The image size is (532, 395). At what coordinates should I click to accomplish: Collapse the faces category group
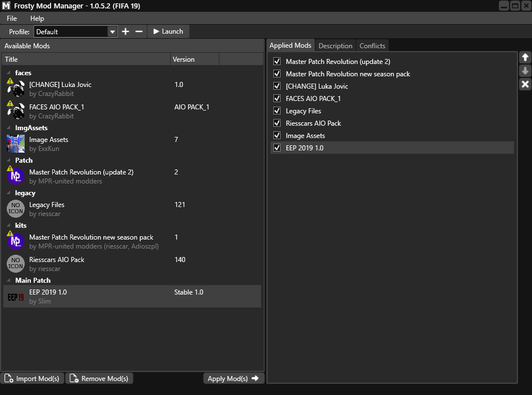pyautogui.click(x=8, y=72)
